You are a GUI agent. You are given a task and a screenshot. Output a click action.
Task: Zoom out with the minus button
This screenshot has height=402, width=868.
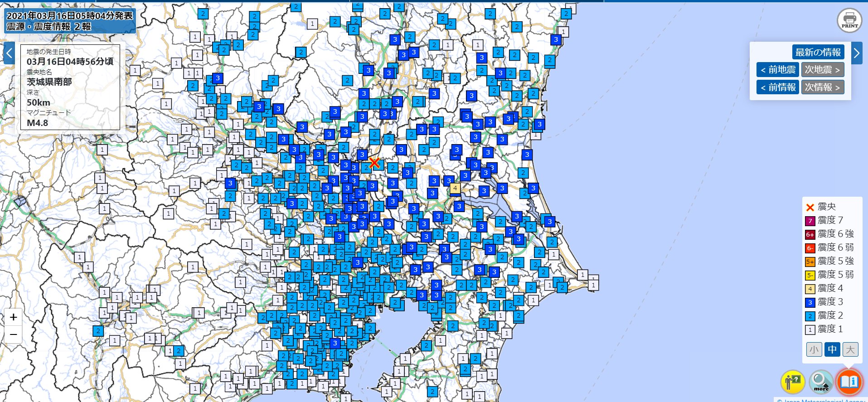[x=14, y=334]
